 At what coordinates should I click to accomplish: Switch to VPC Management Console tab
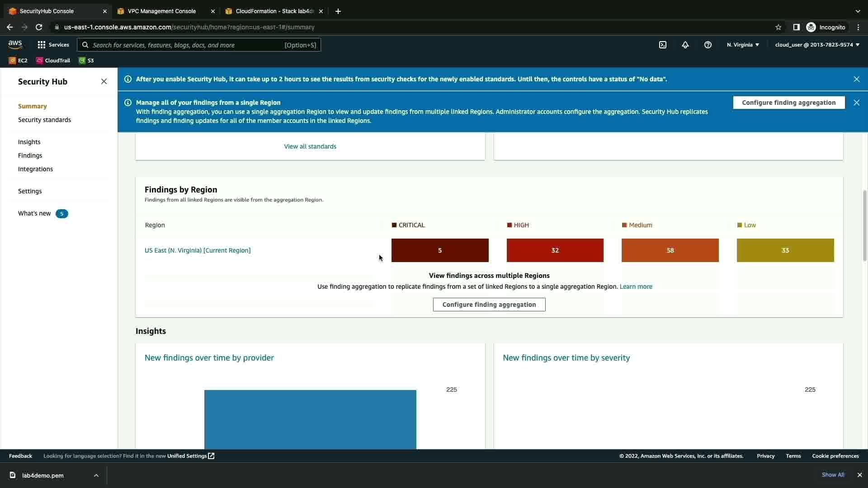click(x=162, y=11)
